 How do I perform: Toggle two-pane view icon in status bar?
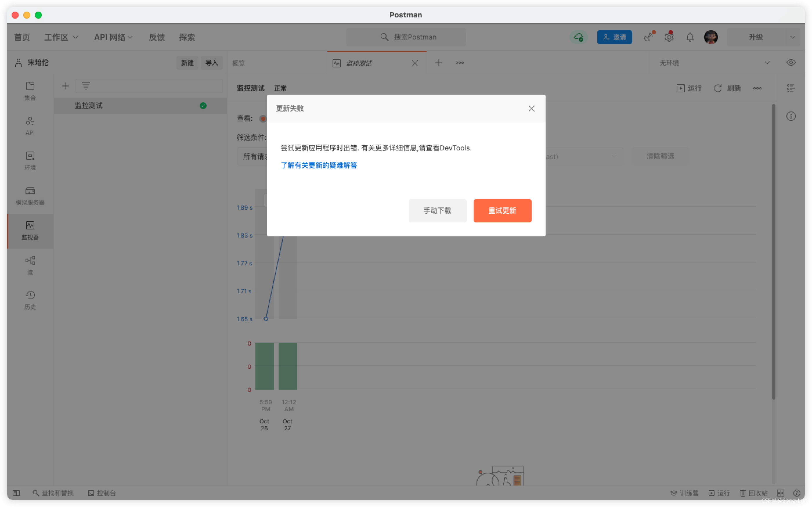780,493
